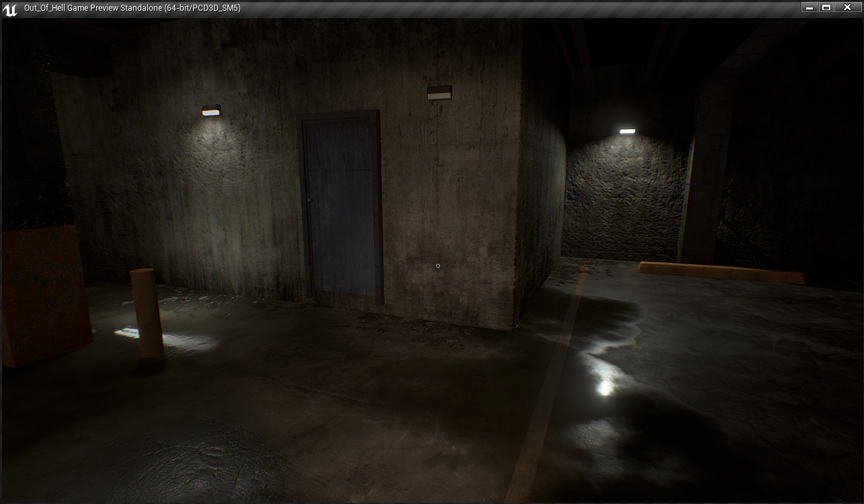Image resolution: width=864 pixels, height=504 pixels.
Task: Click the unlit wall lamp above right of door
Action: (439, 93)
